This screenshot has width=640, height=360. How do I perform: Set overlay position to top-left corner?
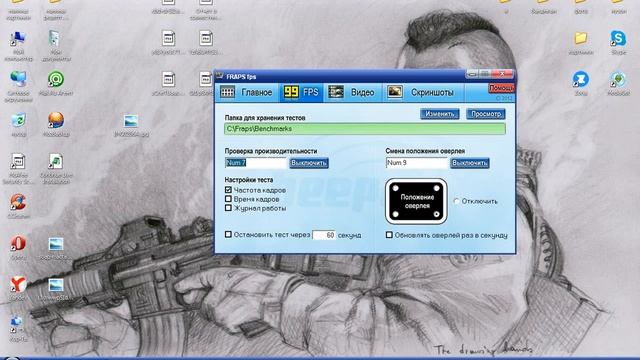(x=396, y=188)
